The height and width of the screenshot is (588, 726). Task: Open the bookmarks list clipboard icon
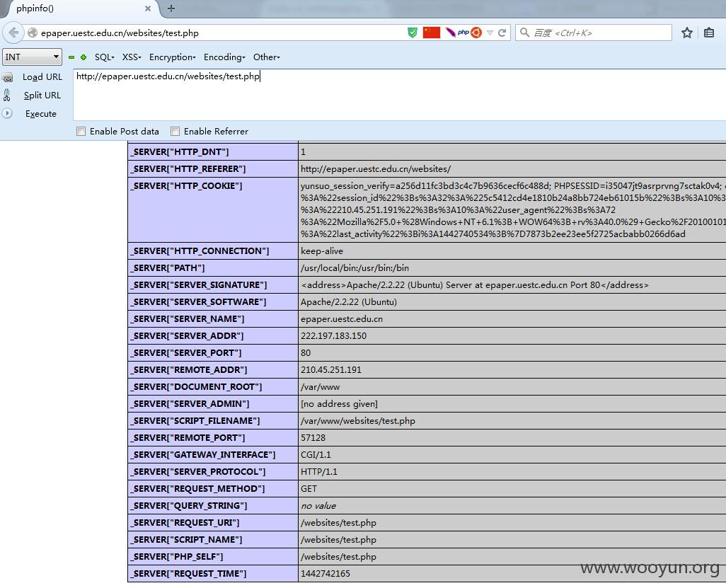pyautogui.click(x=709, y=33)
